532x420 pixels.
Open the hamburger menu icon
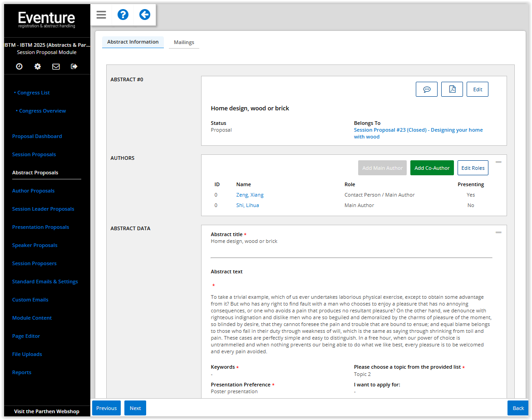coord(101,15)
